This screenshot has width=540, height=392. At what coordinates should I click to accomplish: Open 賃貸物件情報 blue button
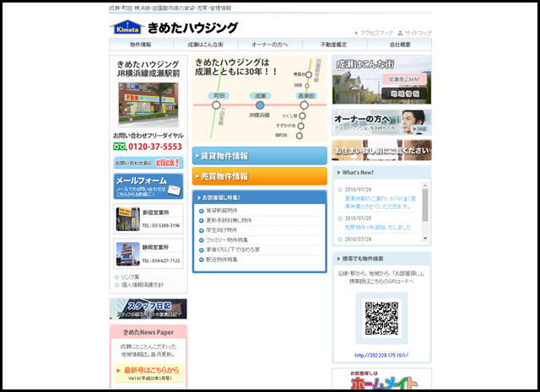(260, 156)
